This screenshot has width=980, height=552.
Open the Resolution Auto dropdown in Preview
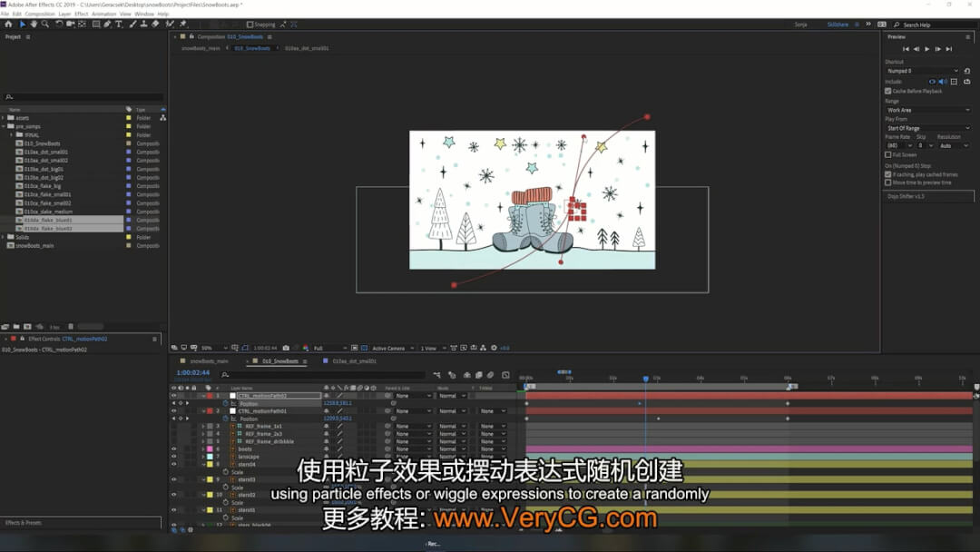point(954,145)
